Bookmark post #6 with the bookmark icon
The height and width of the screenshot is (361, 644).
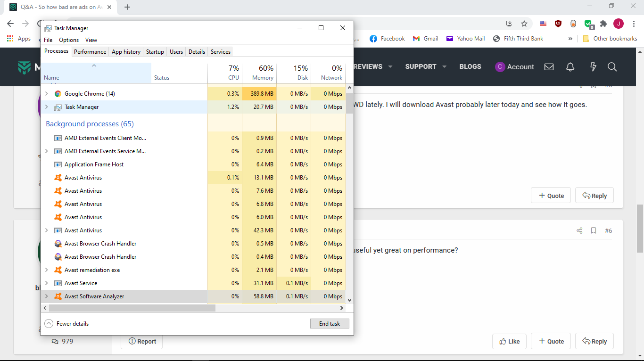click(x=594, y=230)
